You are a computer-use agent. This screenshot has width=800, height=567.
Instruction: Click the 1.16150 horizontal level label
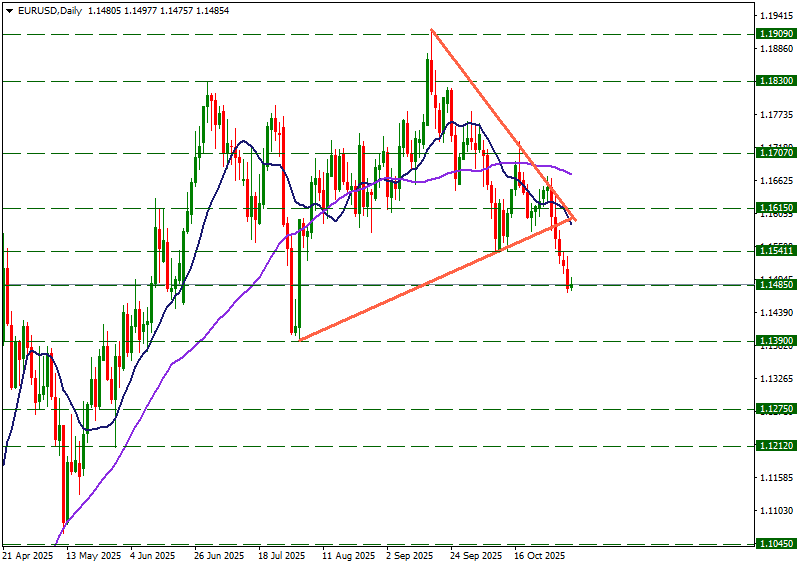point(776,208)
